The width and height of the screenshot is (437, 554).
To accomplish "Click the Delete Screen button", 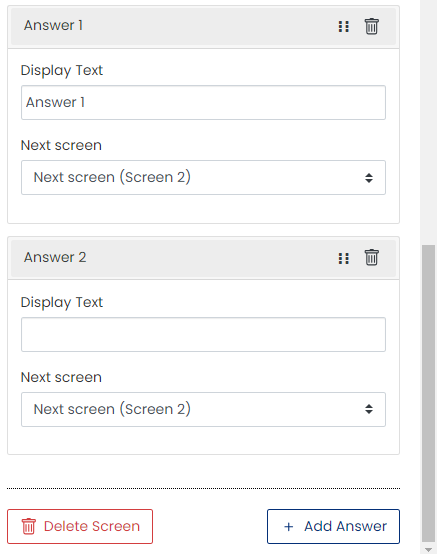I will tap(80, 526).
